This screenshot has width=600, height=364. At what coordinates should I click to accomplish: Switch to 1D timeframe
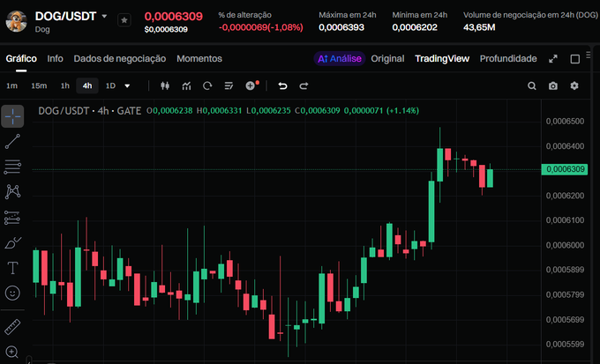[110, 85]
